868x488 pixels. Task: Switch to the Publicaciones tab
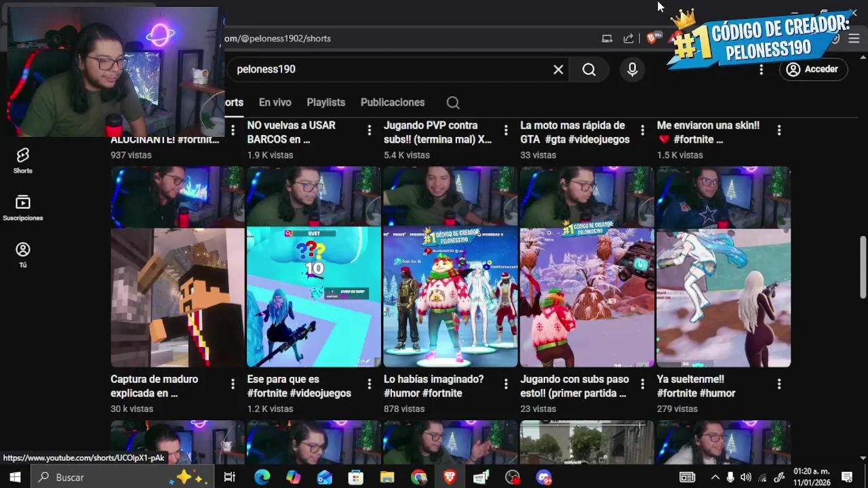pyautogui.click(x=393, y=102)
